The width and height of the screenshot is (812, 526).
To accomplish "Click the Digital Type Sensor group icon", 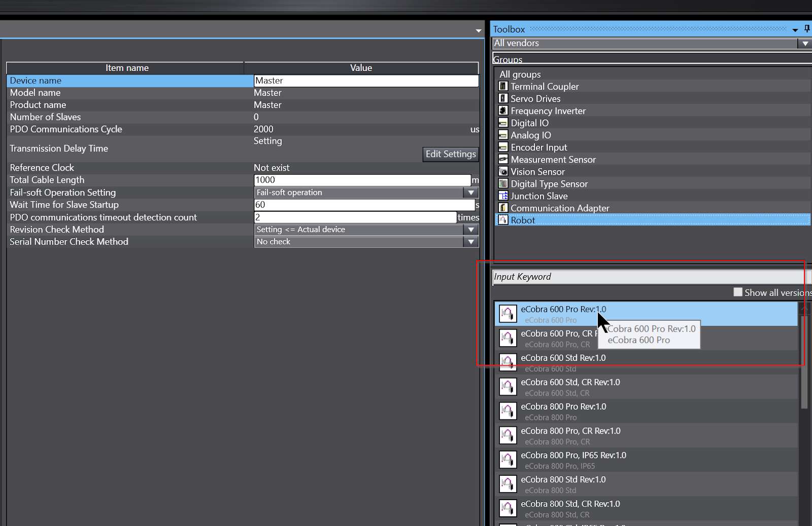I will point(503,184).
